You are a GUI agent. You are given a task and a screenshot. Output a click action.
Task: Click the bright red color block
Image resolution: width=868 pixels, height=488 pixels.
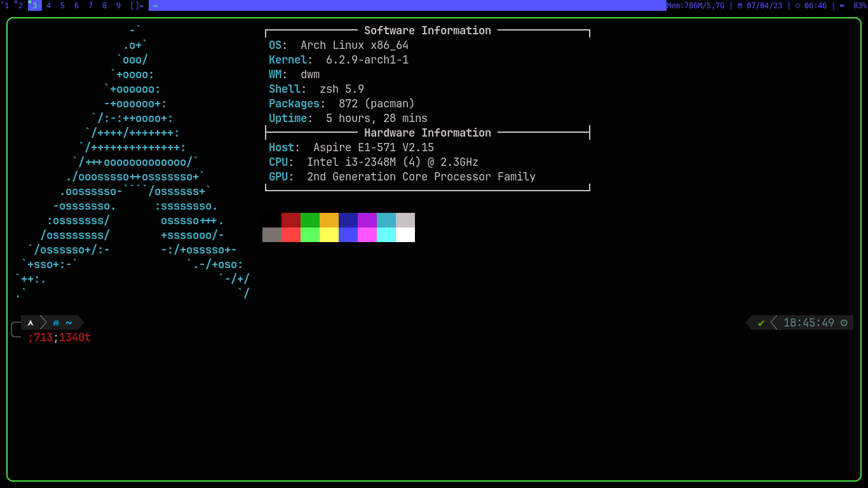tap(291, 234)
